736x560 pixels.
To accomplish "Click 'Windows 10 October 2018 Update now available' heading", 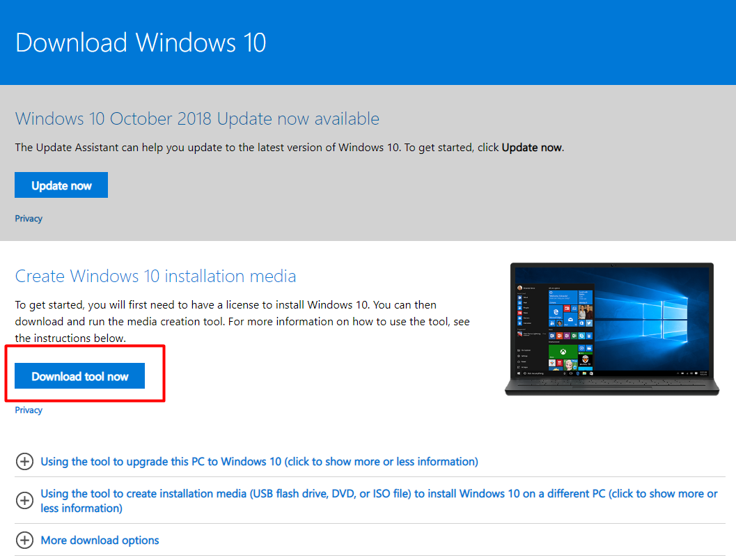I will pos(197,119).
